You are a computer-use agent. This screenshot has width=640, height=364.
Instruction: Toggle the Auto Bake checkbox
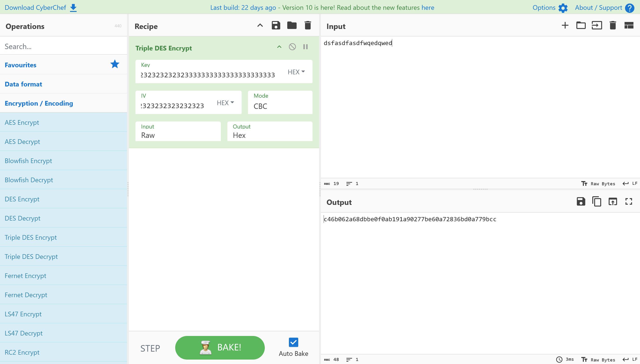[x=293, y=343]
